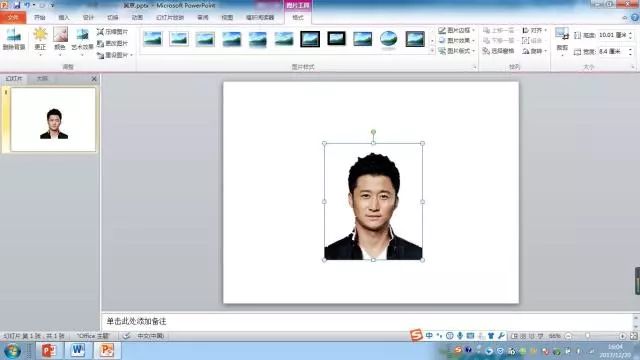Decrease width with the spinner arrow

point(631,54)
